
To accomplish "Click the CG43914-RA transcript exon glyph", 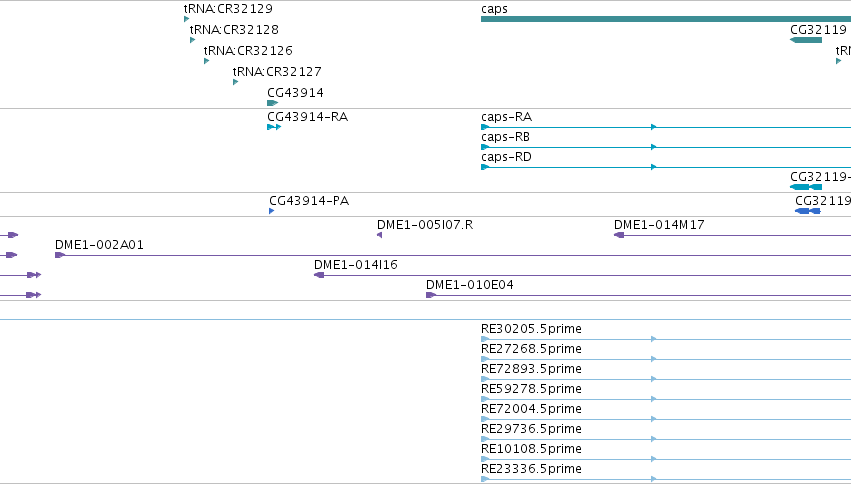I will (274, 127).
